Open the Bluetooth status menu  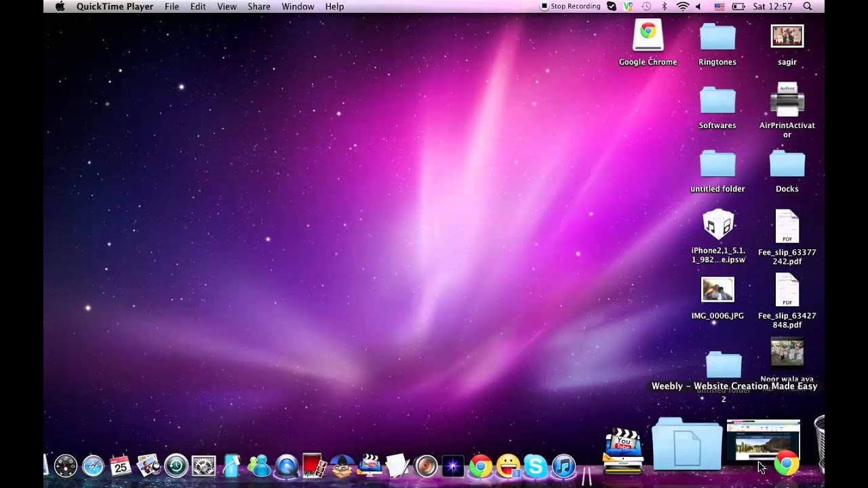[665, 6]
